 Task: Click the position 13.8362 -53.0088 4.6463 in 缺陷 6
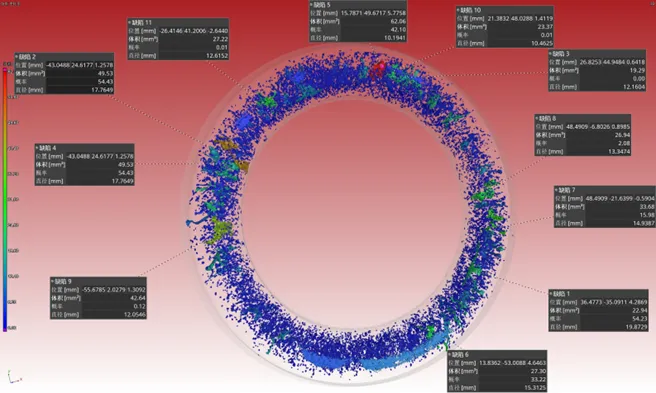[x=512, y=363]
